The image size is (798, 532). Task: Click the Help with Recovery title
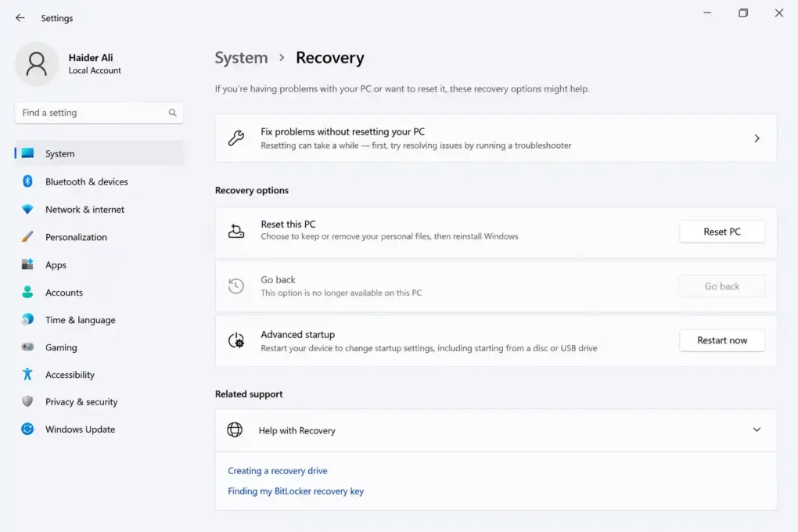[x=297, y=430]
